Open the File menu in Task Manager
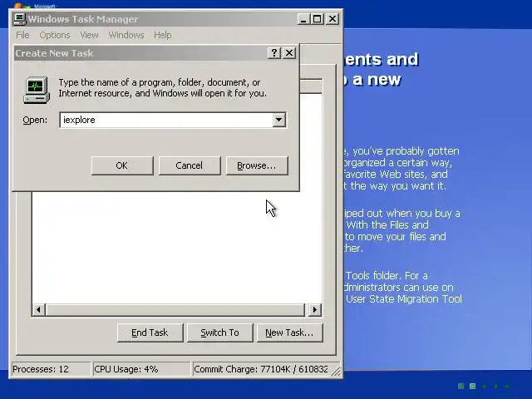Screen dimensions: 532x399 pyautogui.click(x=22, y=35)
